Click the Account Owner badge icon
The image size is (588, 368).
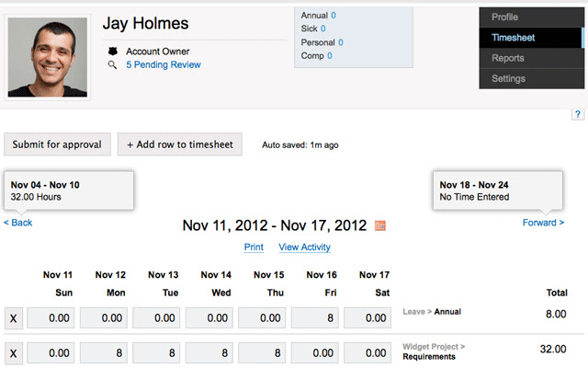[112, 52]
